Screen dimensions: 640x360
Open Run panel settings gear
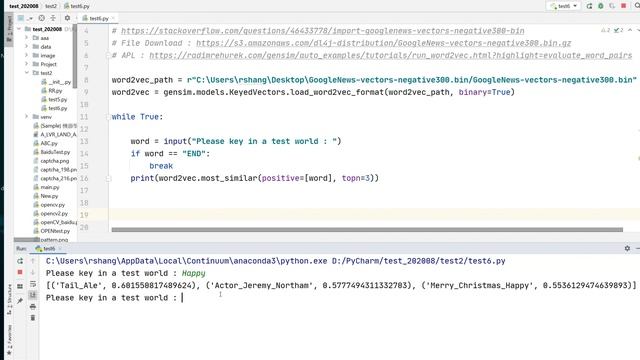click(627, 248)
